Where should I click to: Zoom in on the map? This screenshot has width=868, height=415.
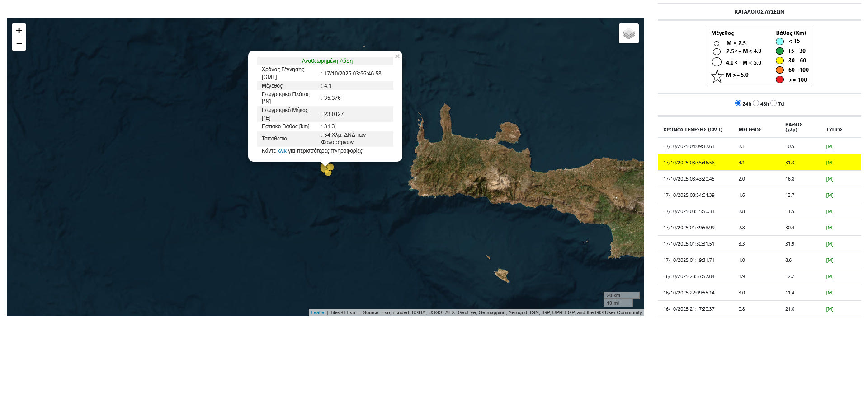point(19,30)
